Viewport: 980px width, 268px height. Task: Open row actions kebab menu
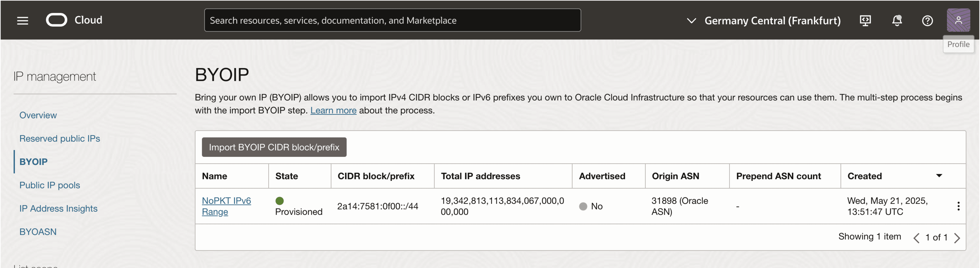(958, 206)
